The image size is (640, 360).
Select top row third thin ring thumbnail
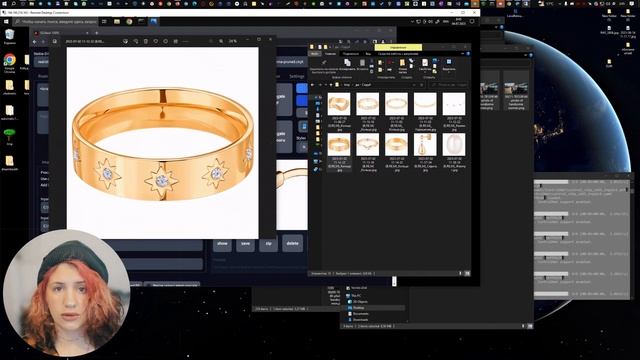point(396,104)
